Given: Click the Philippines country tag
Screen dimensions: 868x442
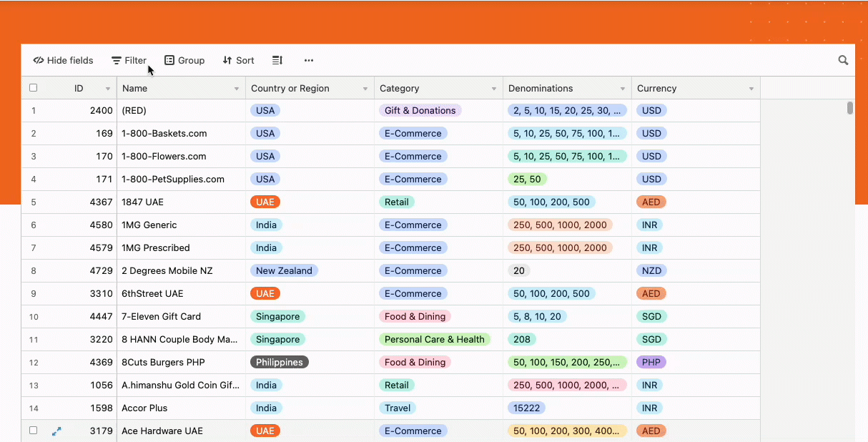Looking at the screenshot, I should (x=279, y=363).
